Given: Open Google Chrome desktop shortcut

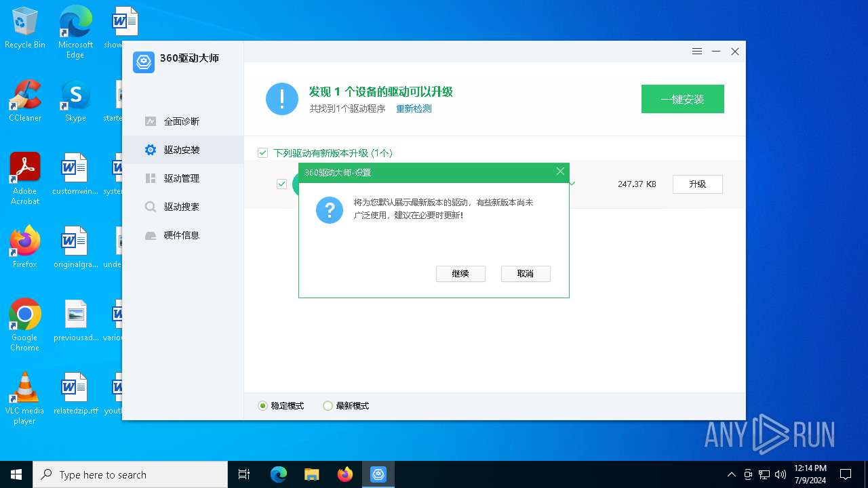Looking at the screenshot, I should pos(25,325).
